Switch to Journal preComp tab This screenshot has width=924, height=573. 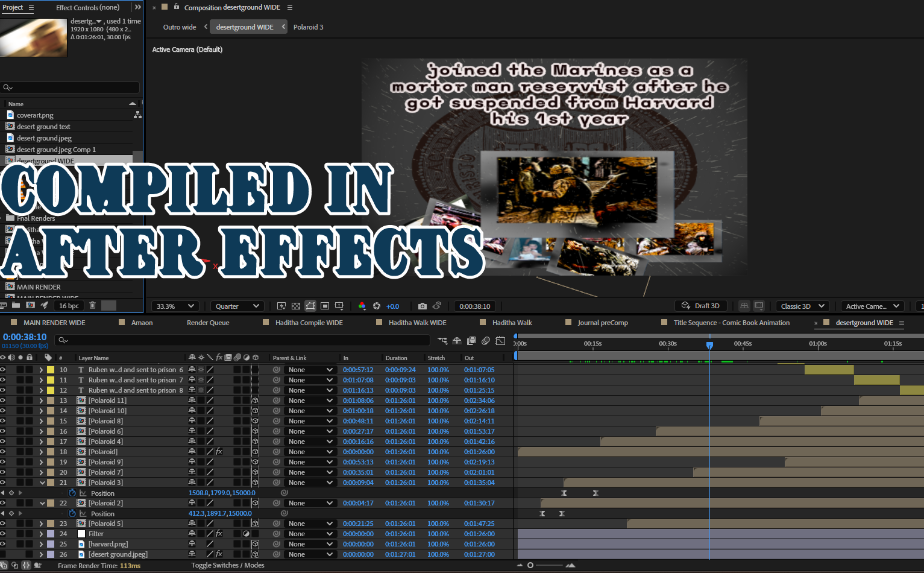pos(603,323)
